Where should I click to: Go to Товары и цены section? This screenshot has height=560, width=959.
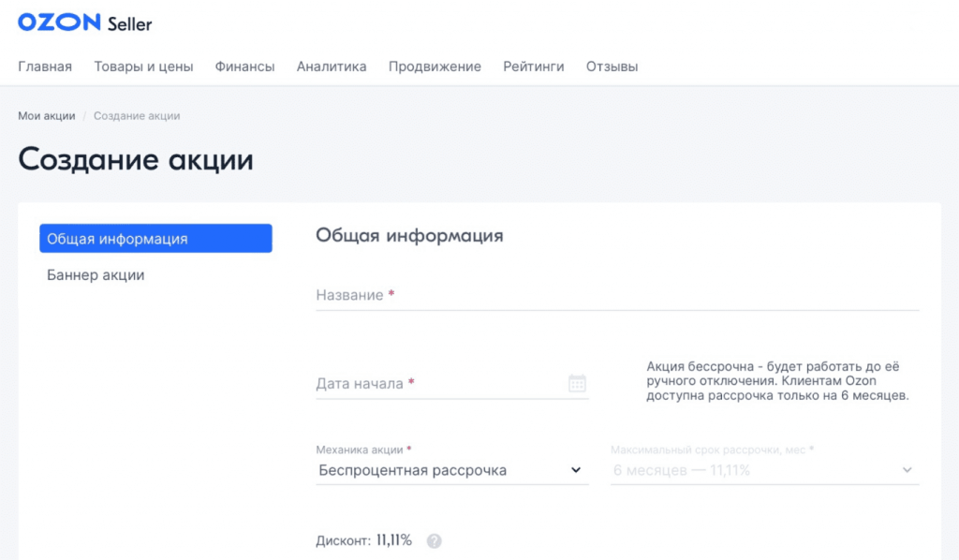tap(143, 66)
